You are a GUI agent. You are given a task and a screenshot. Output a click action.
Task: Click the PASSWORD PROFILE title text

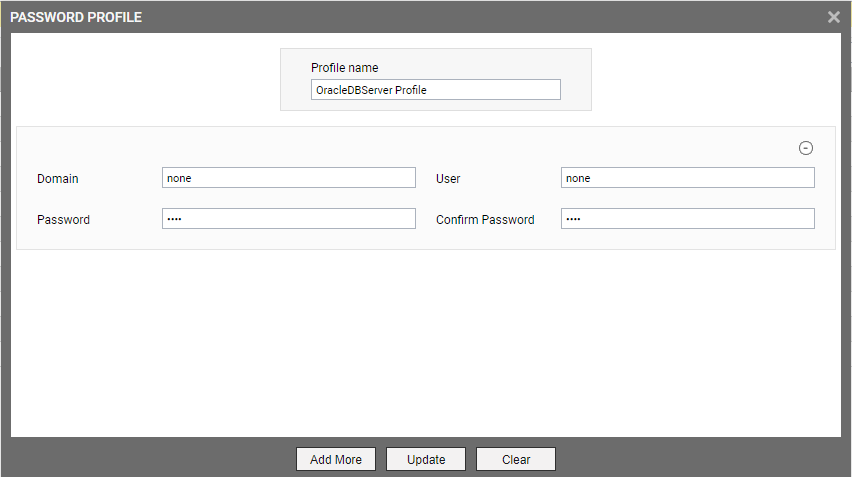(x=76, y=17)
